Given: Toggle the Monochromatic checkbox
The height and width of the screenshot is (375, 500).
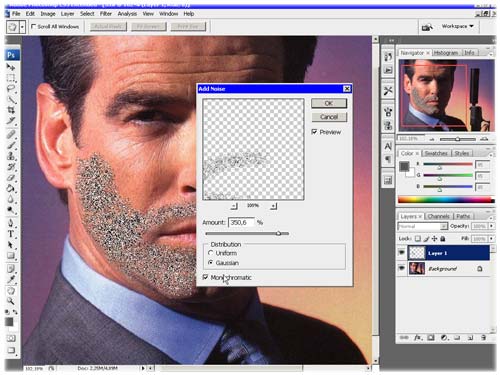Looking at the screenshot, I should pyautogui.click(x=205, y=277).
